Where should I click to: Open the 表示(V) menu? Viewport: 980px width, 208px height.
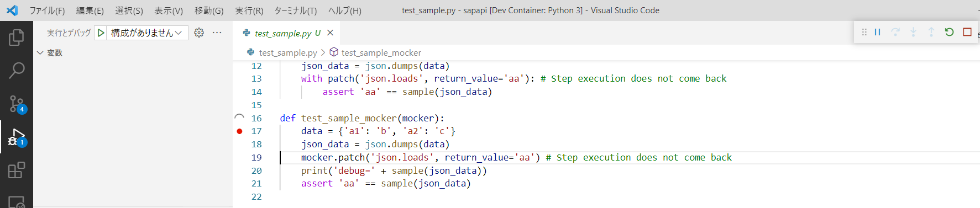(x=169, y=10)
